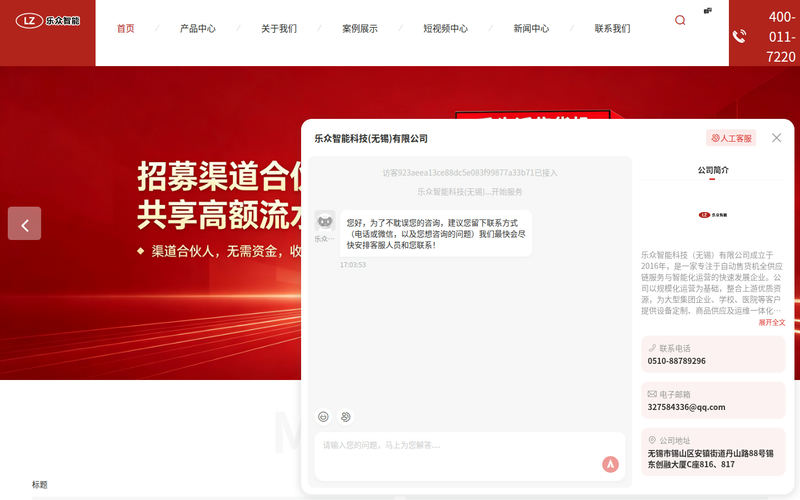
Task: Click the phone handset icon
Action: coord(739,36)
